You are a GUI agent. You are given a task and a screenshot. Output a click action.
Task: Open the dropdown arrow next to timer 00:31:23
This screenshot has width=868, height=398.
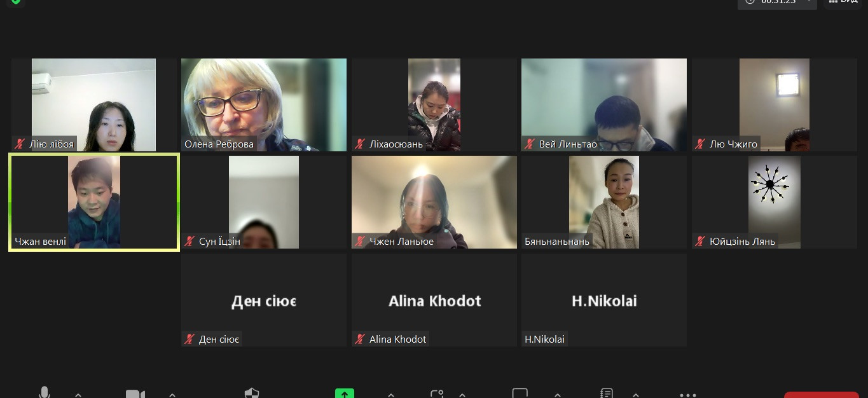coord(808,2)
